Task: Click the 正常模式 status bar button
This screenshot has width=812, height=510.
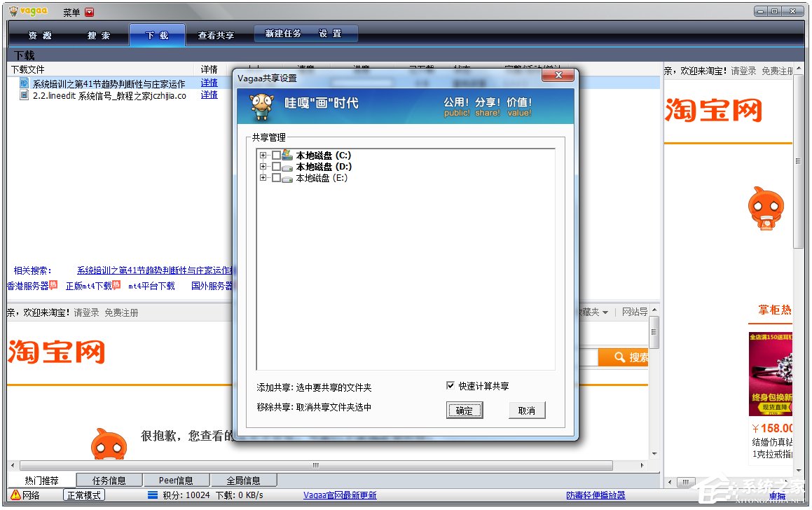Action: click(84, 495)
